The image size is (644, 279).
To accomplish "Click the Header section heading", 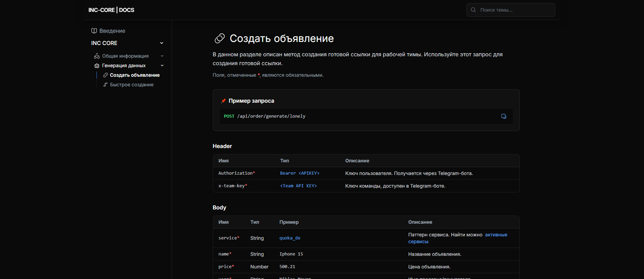I will pyautogui.click(x=222, y=146).
